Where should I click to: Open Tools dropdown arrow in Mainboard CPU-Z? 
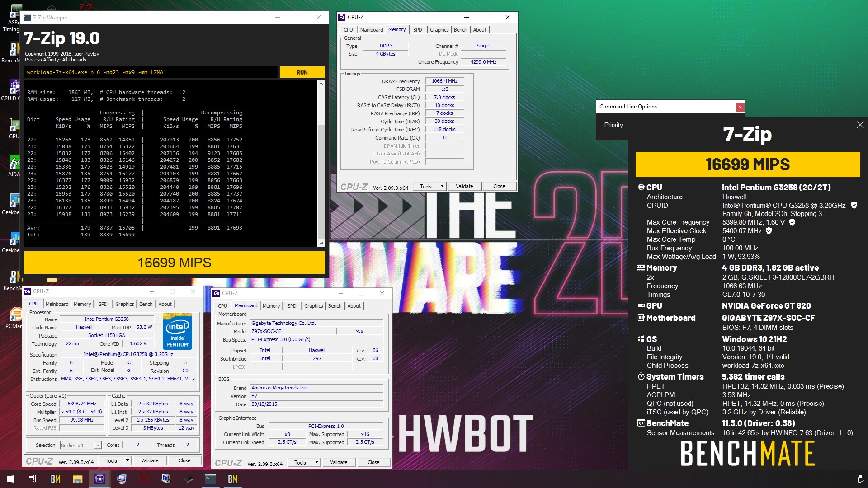click(316, 462)
